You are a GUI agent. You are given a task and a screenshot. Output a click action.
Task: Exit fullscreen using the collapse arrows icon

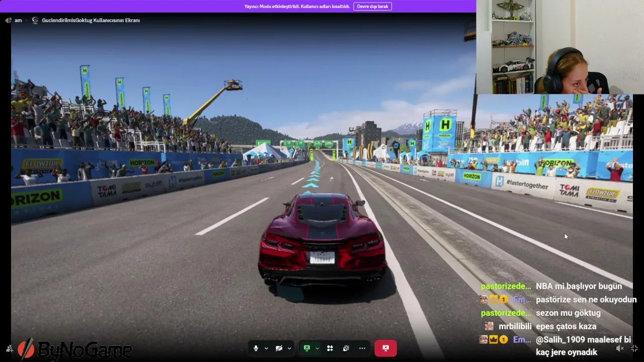(634, 348)
